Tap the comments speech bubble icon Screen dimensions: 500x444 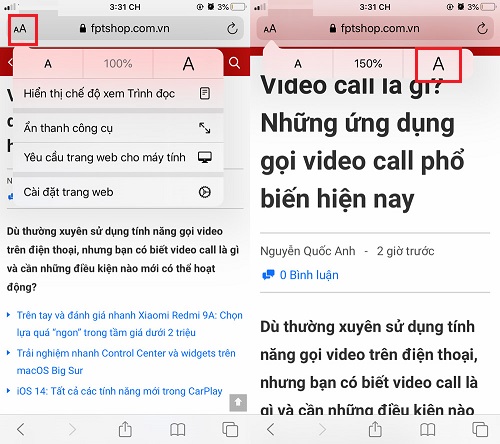pyautogui.click(x=268, y=275)
